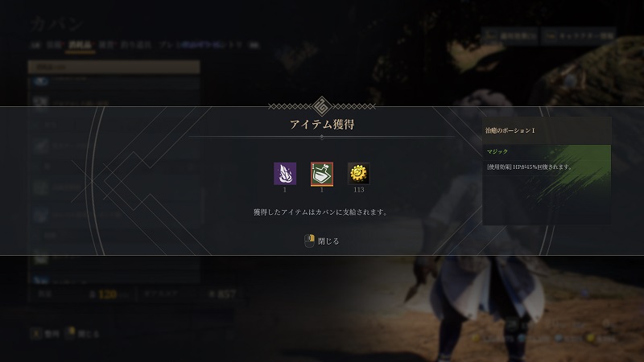Select the gold gear coin reward icon
Screen dimensions: 644x362
[358, 173]
